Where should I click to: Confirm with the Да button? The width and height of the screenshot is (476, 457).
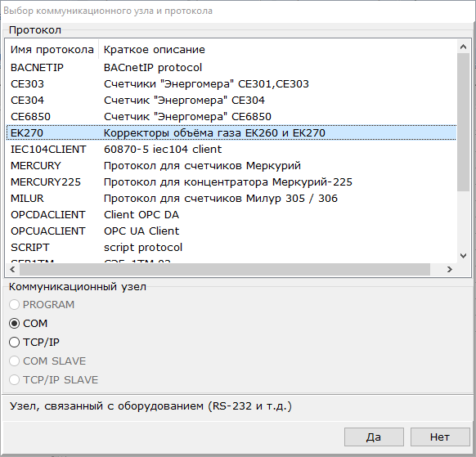[374, 437]
